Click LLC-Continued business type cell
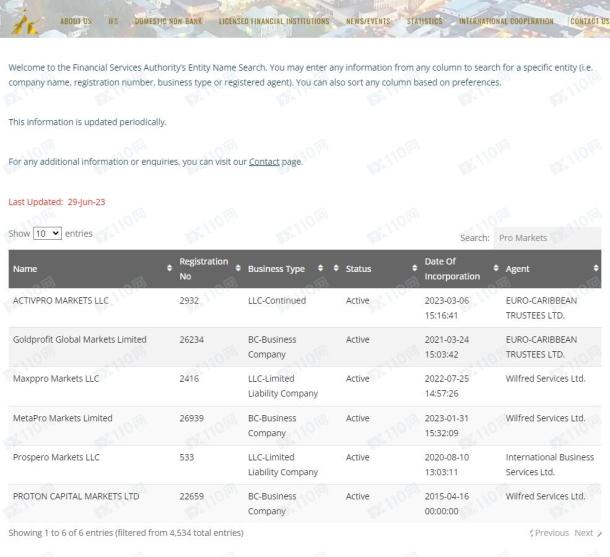The height and width of the screenshot is (557, 610). 277,301
